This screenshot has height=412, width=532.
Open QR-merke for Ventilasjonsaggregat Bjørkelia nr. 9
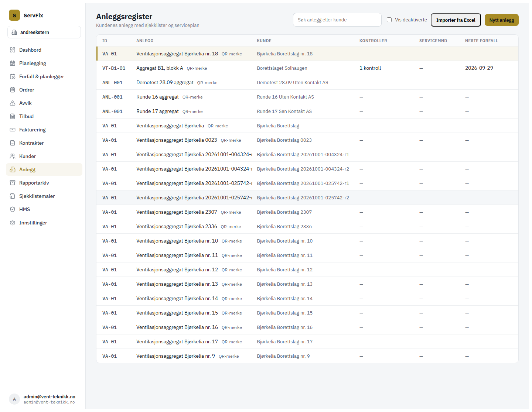pyautogui.click(x=229, y=356)
